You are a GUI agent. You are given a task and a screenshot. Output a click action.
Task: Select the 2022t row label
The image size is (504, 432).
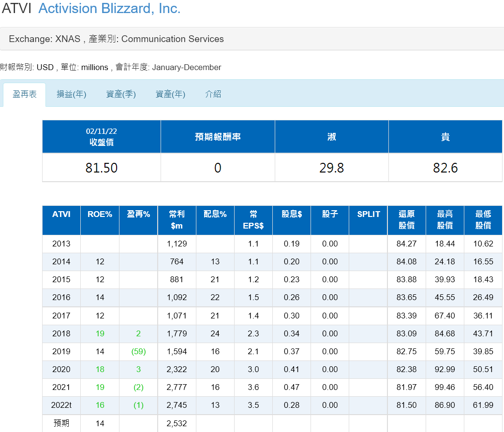click(x=61, y=405)
